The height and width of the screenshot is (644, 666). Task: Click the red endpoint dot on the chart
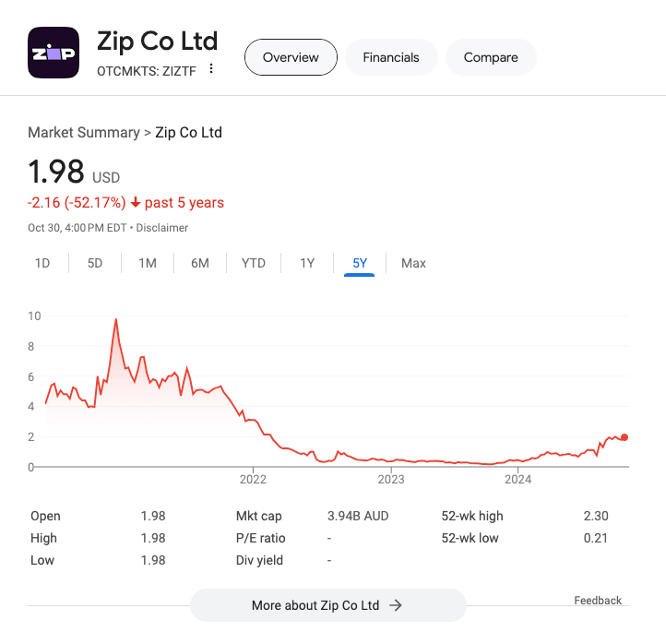click(624, 437)
